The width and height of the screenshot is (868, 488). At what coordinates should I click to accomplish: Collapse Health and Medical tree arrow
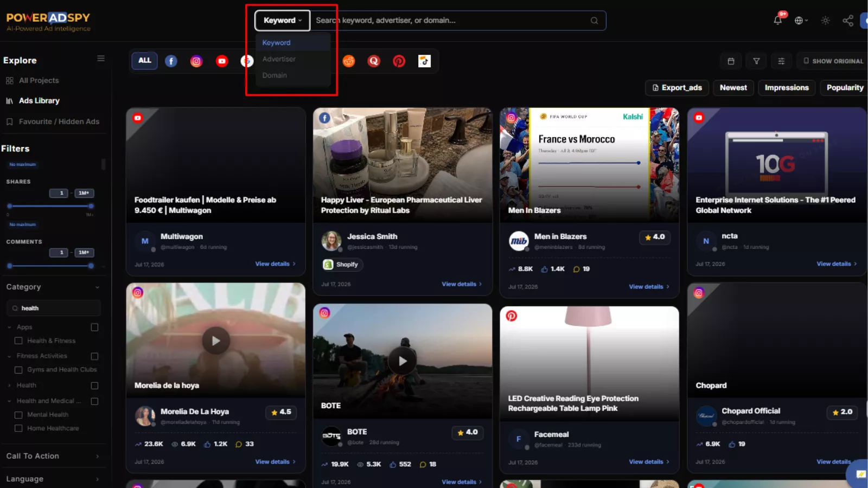coord(9,401)
